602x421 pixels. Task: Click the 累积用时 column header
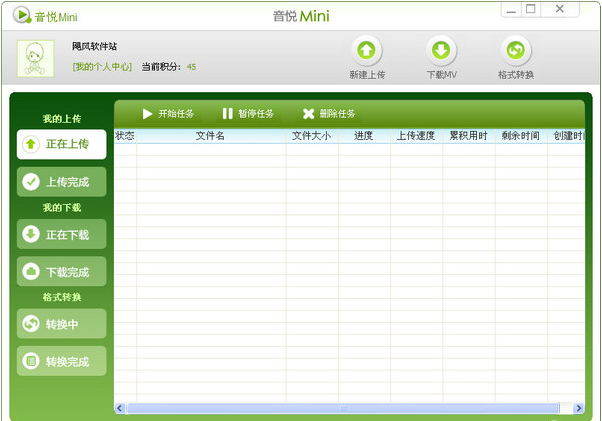468,136
